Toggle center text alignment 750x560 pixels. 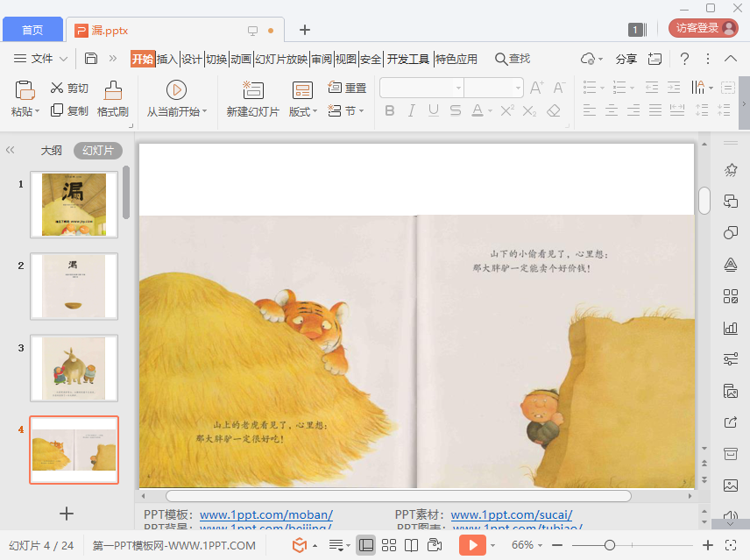[612, 111]
